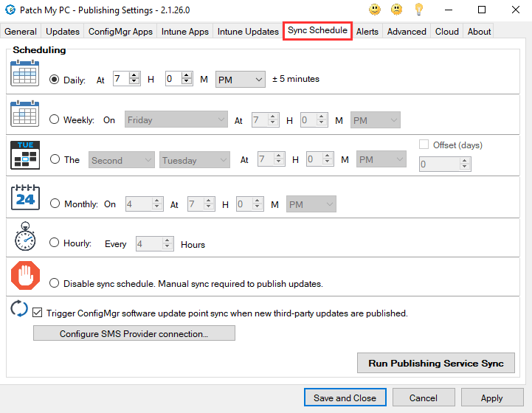This screenshot has height=413, width=532.
Task: Switch to the Alerts tab
Action: 367,31
